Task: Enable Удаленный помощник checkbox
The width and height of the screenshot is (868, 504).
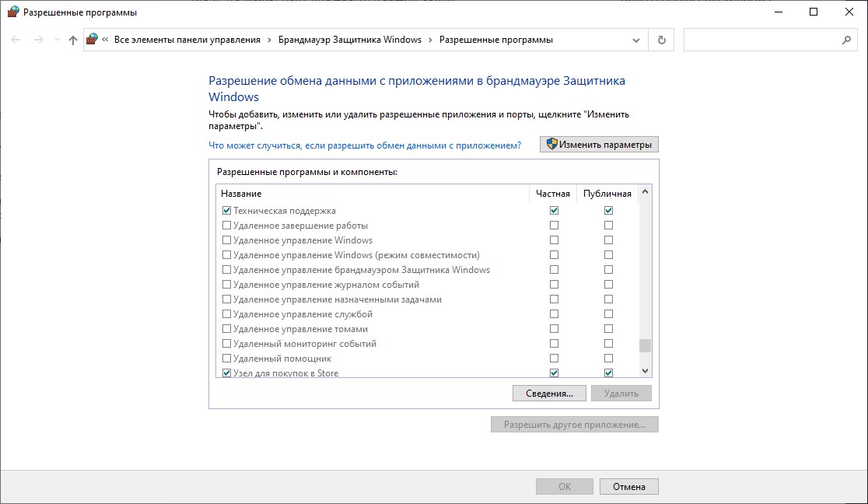Action: (227, 359)
